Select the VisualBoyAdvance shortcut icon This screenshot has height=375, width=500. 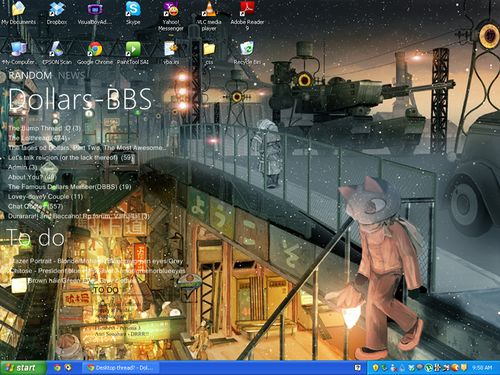tap(95, 13)
